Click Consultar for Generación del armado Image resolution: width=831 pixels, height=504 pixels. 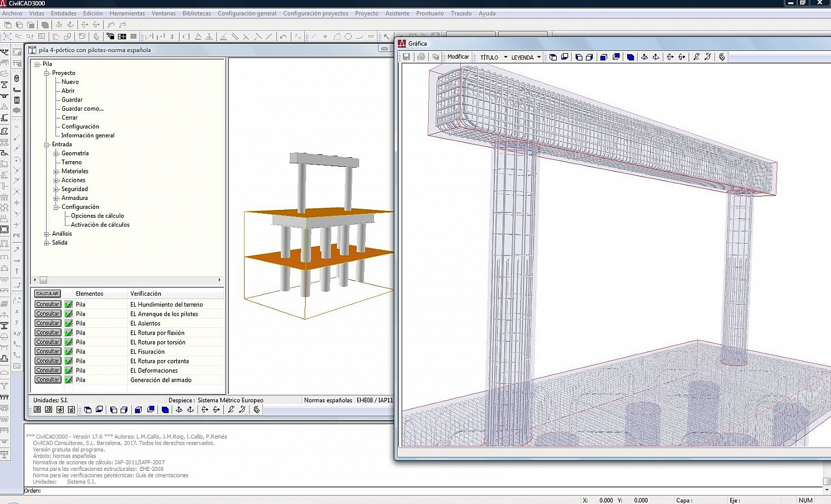coord(48,379)
